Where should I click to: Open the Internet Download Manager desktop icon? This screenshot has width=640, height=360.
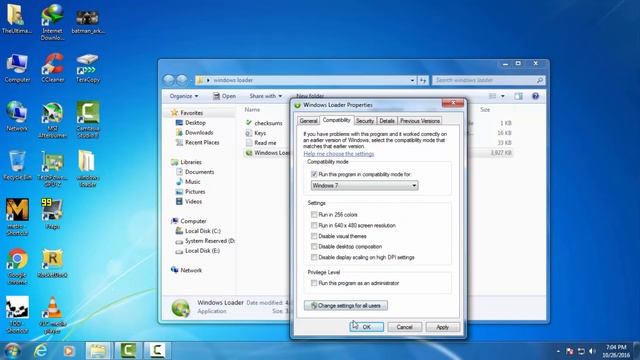tap(52, 22)
